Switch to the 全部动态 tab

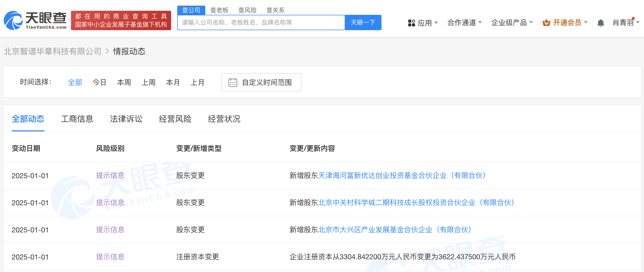pyautogui.click(x=28, y=119)
